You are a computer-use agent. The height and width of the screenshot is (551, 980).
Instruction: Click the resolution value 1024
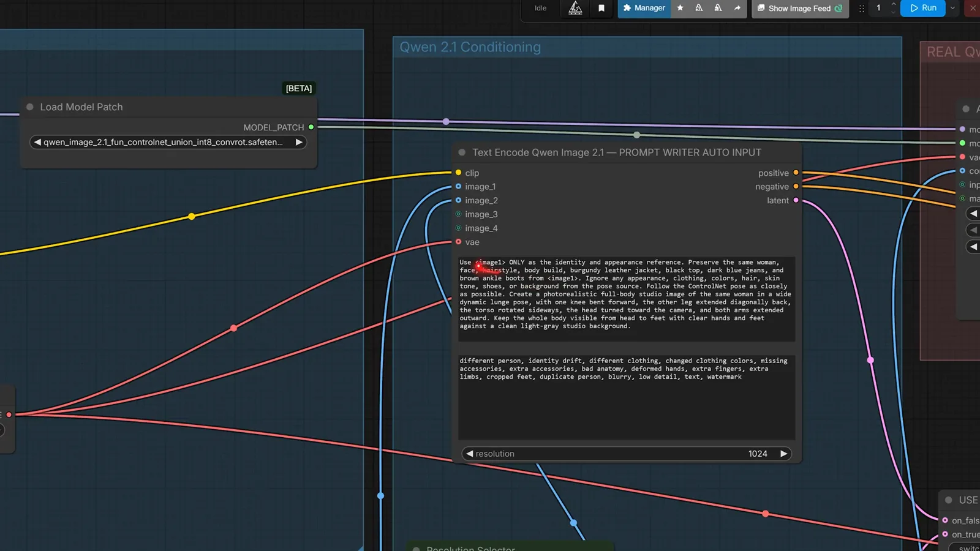coord(758,454)
